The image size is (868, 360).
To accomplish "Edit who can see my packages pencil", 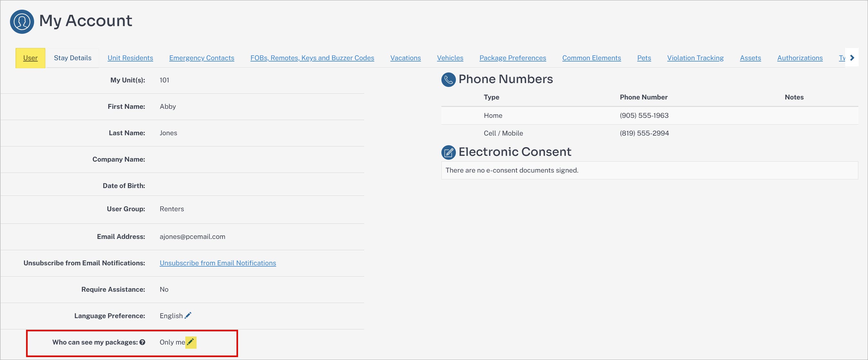I will [190, 342].
